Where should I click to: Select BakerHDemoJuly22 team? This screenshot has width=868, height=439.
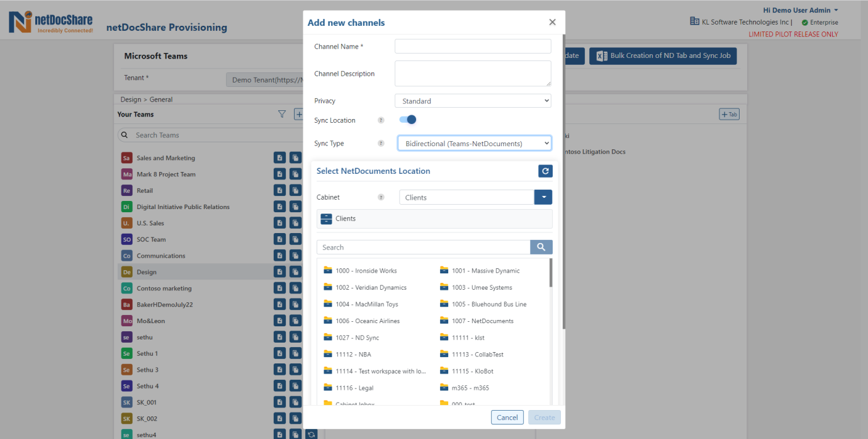[x=165, y=305]
